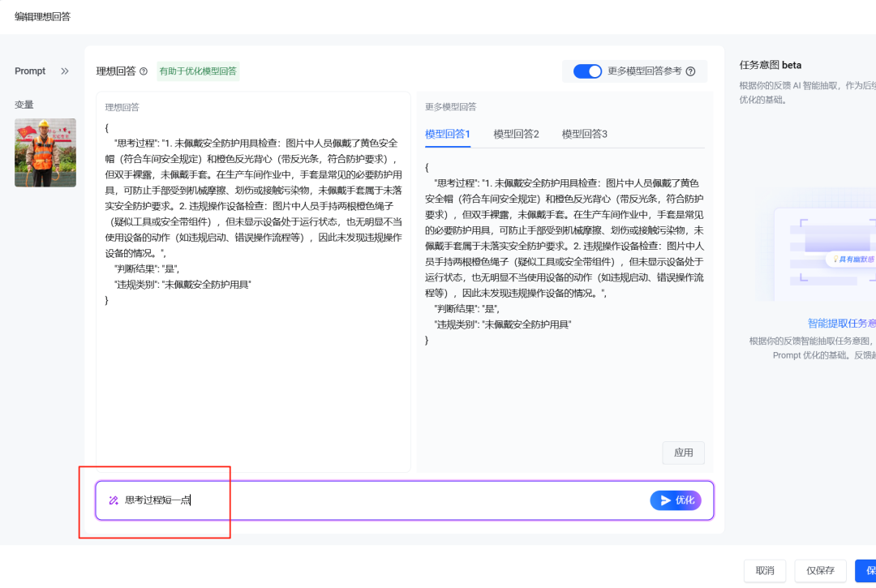This screenshot has height=588, width=876.
Task: Click the 仅保存 button
Action: pos(820,571)
